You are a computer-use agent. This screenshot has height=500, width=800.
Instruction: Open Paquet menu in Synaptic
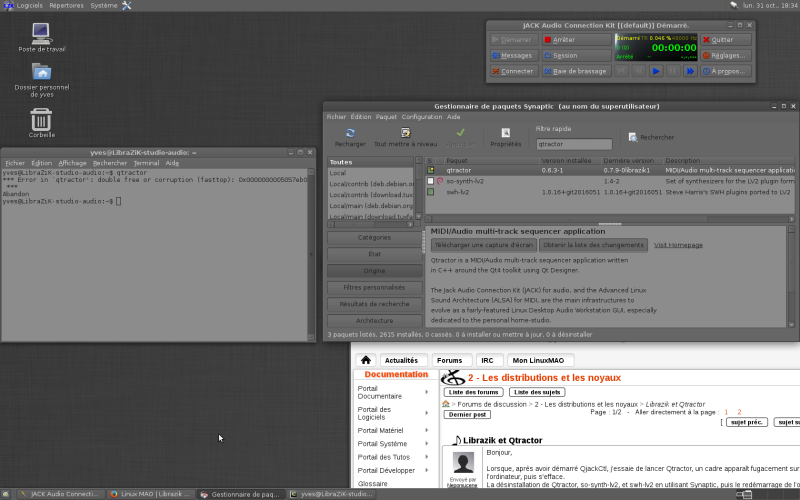coord(386,117)
